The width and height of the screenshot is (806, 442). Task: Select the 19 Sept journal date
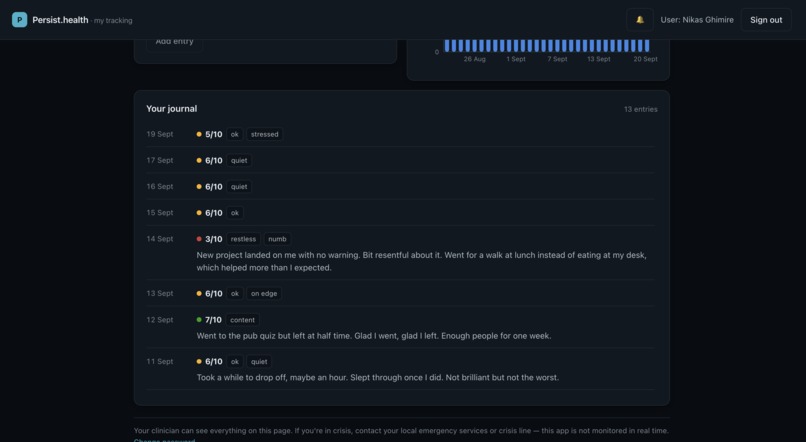point(160,134)
